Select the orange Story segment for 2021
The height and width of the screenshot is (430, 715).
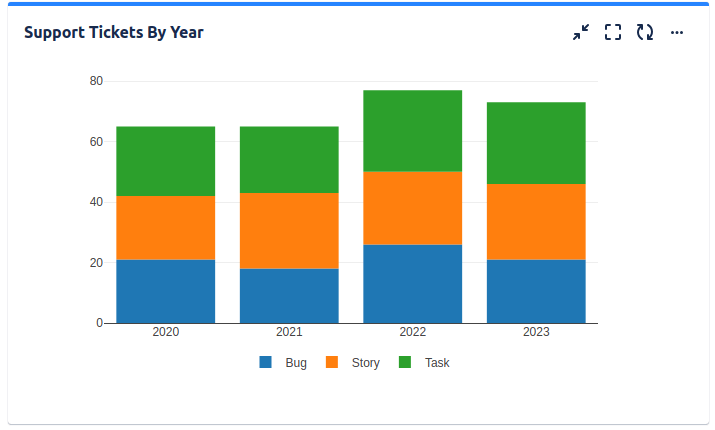[x=289, y=231]
